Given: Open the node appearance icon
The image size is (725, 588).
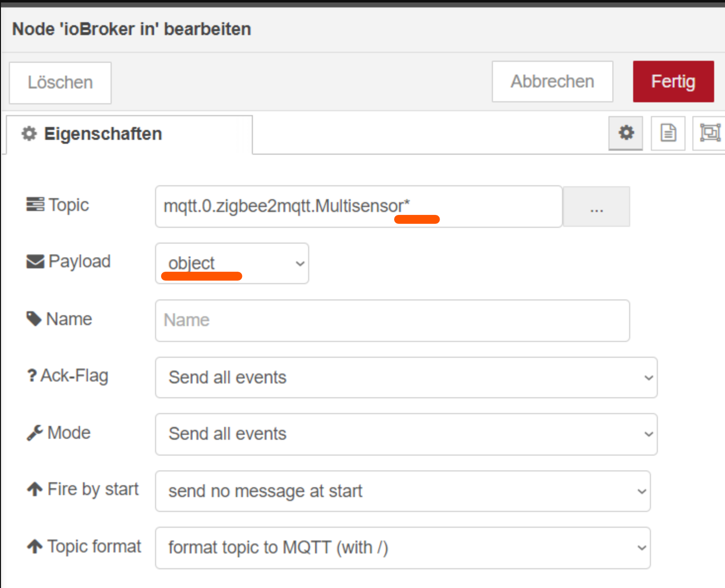Looking at the screenshot, I should coord(710,133).
